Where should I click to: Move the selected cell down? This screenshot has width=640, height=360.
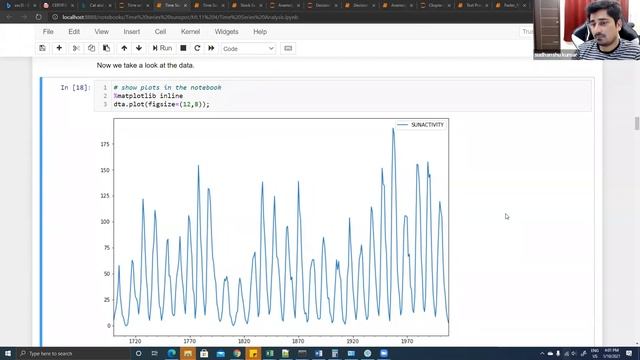(x=139, y=48)
